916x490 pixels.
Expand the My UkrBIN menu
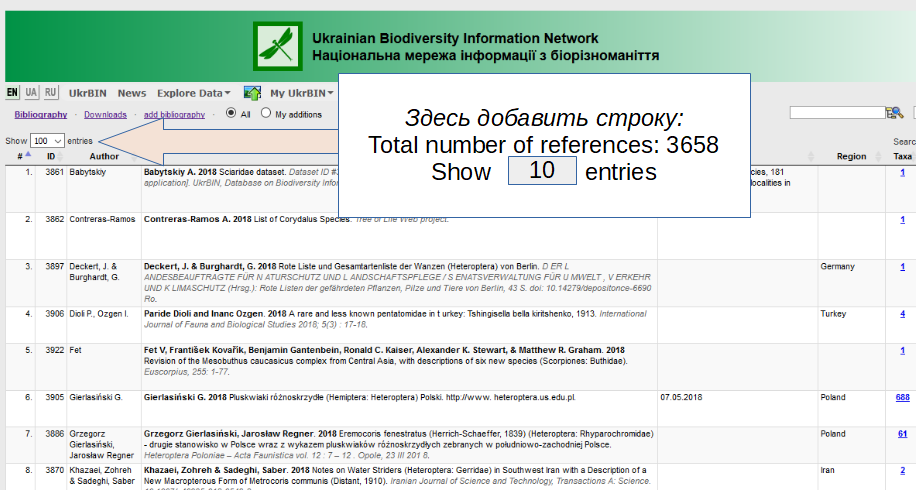303,93
